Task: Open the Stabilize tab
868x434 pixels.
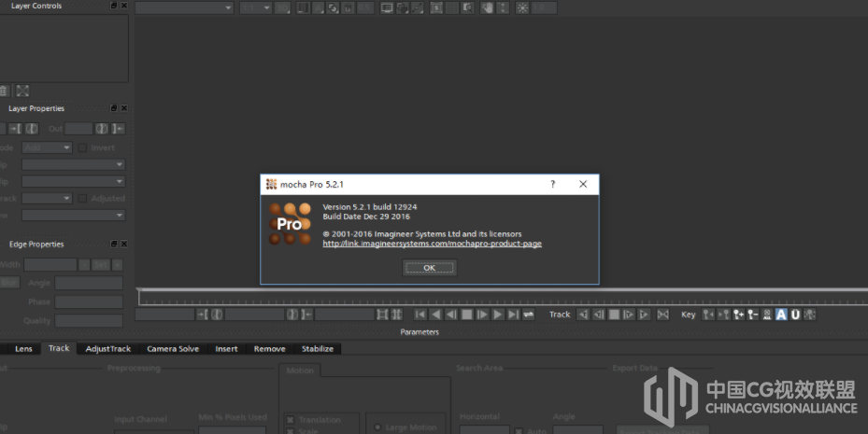Action: click(318, 349)
